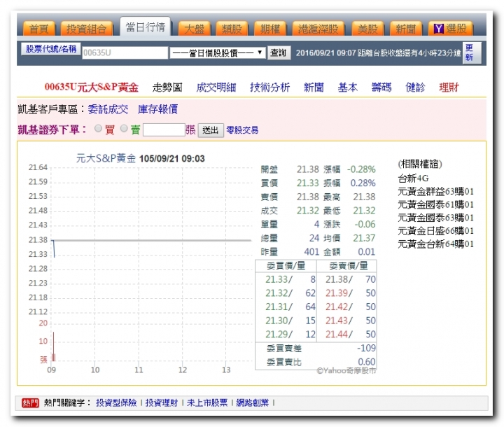Open the 委託成交 order status link
504x427 pixels.
click(108, 109)
